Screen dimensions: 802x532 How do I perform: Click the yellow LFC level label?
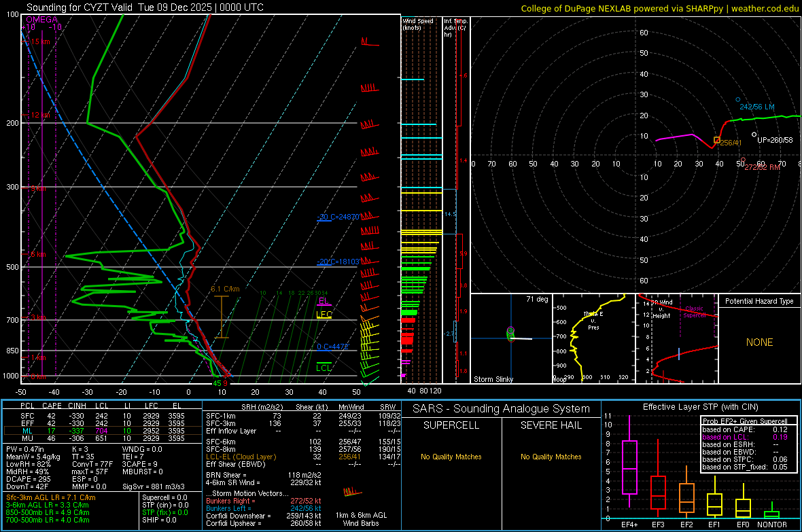pos(324,314)
